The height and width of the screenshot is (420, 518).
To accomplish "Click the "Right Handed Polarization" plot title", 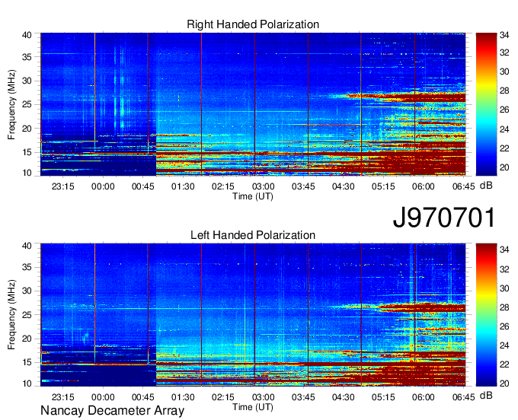I will point(253,24).
